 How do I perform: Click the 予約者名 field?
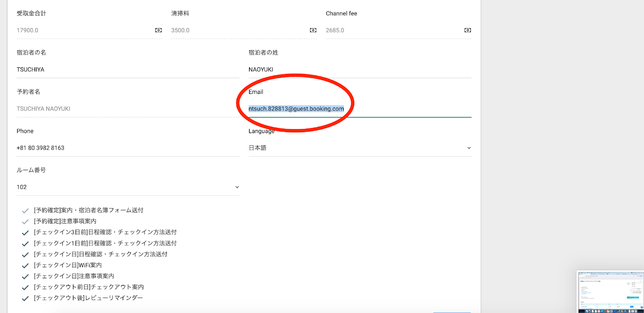pos(127,109)
